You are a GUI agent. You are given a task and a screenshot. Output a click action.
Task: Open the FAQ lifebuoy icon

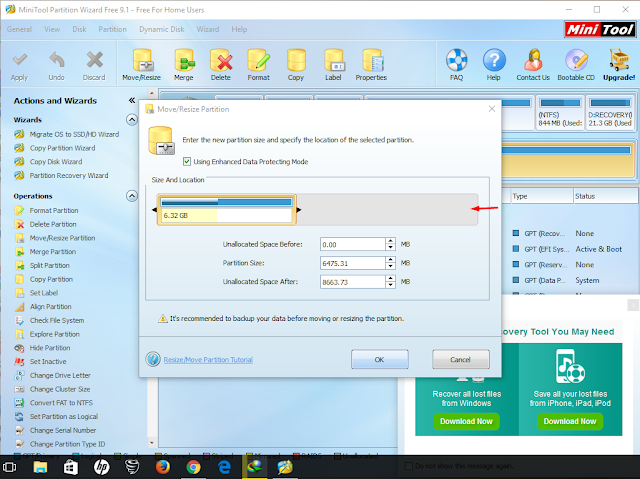[456, 60]
